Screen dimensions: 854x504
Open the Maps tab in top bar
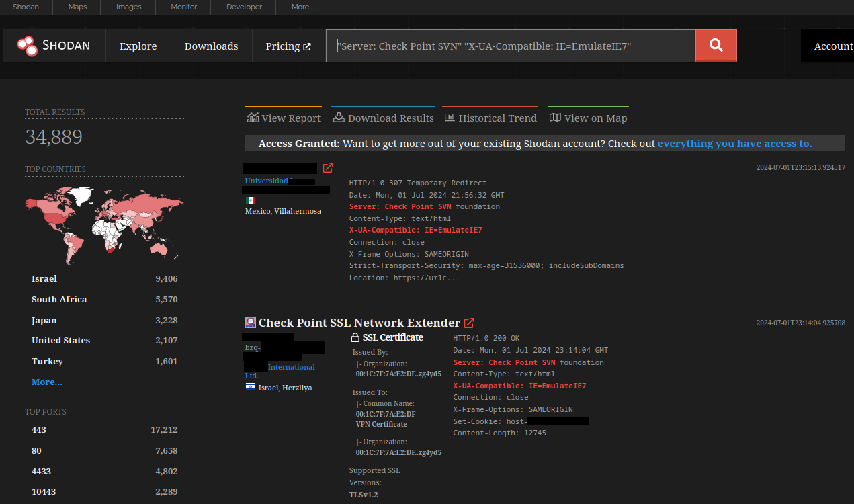click(x=77, y=7)
